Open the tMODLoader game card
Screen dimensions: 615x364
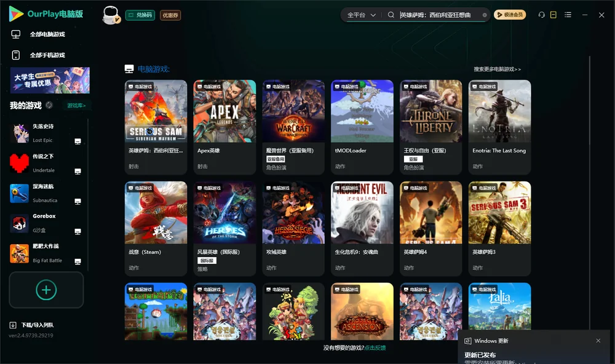pos(362,127)
